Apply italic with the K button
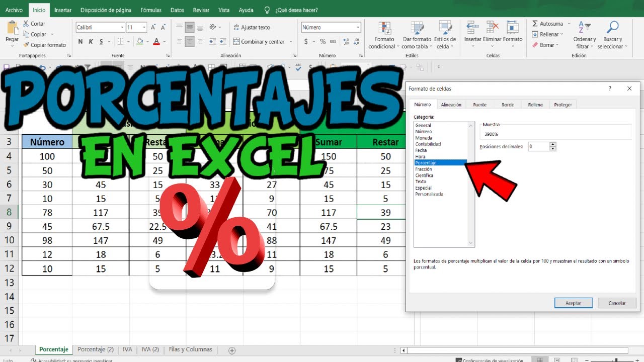 tap(91, 42)
